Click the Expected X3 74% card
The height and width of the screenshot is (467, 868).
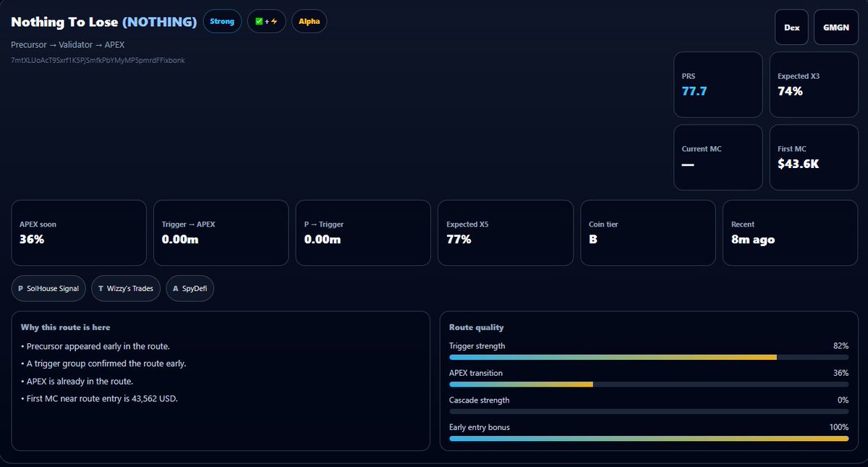tap(814, 85)
